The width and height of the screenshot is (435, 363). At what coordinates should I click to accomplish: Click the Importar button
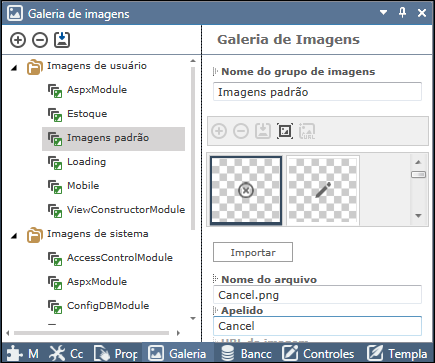[253, 252]
